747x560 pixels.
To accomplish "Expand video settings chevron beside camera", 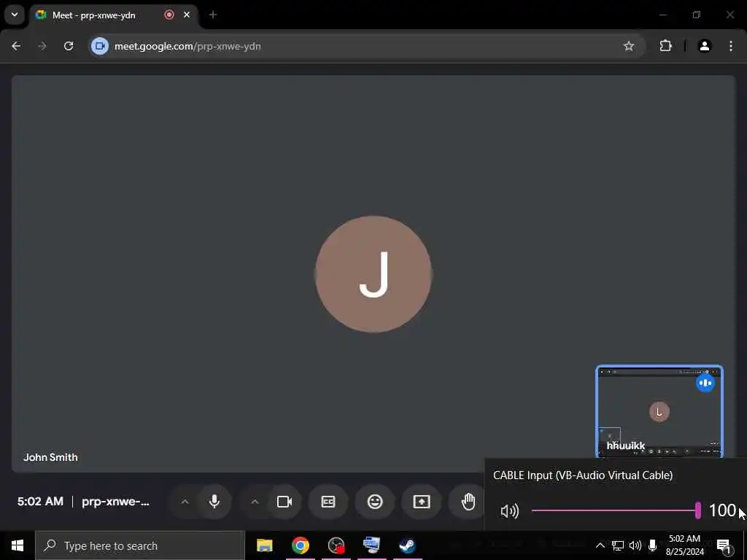I will pos(255,502).
